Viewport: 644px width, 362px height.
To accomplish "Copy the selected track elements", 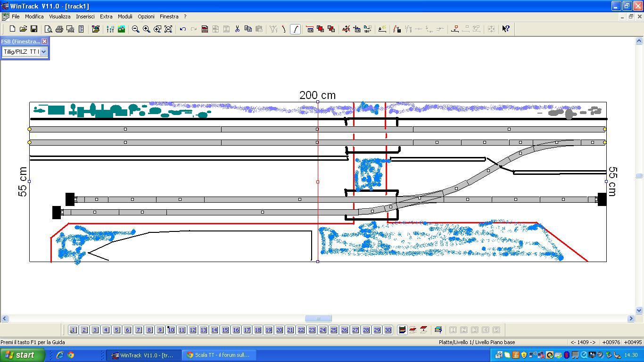I will pyautogui.click(x=248, y=29).
